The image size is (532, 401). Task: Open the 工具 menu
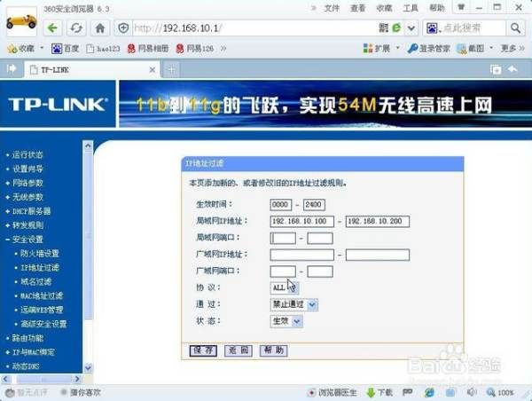click(x=411, y=8)
